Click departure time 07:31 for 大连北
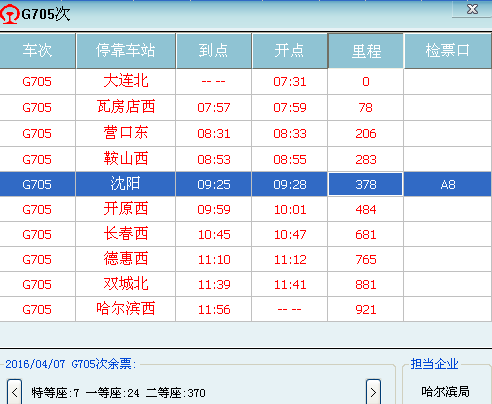Viewport: 492px width, 404px height. click(x=290, y=82)
